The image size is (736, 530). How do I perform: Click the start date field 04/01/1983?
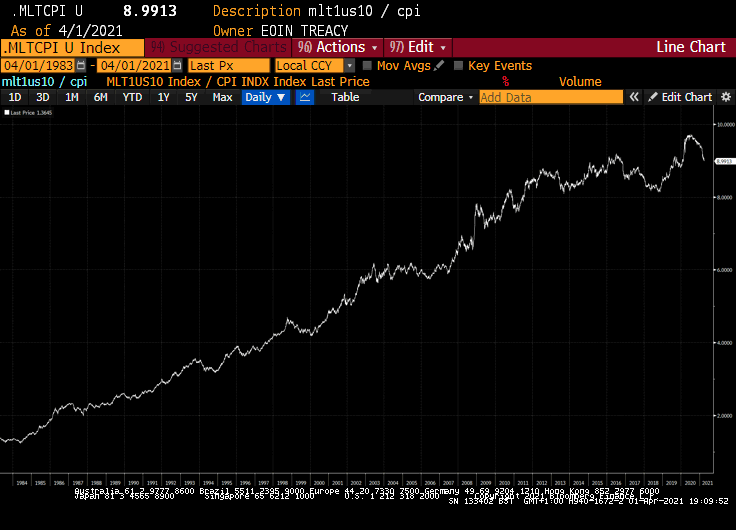(38, 65)
